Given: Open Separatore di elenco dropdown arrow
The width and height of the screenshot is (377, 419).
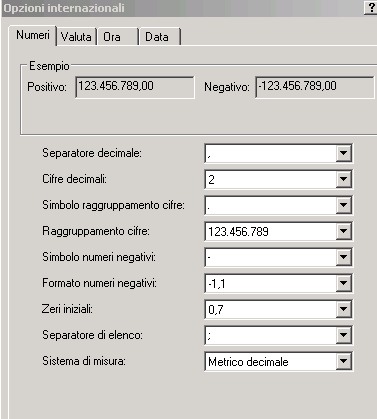Looking at the screenshot, I should (343, 336).
